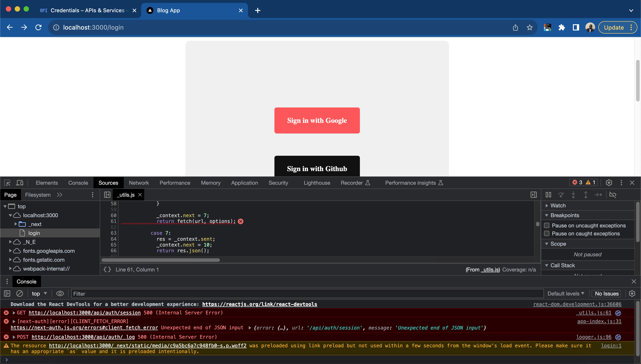Image resolution: width=641 pixels, height=364 pixels.
Task: Step into next function call
Action: pos(573,195)
